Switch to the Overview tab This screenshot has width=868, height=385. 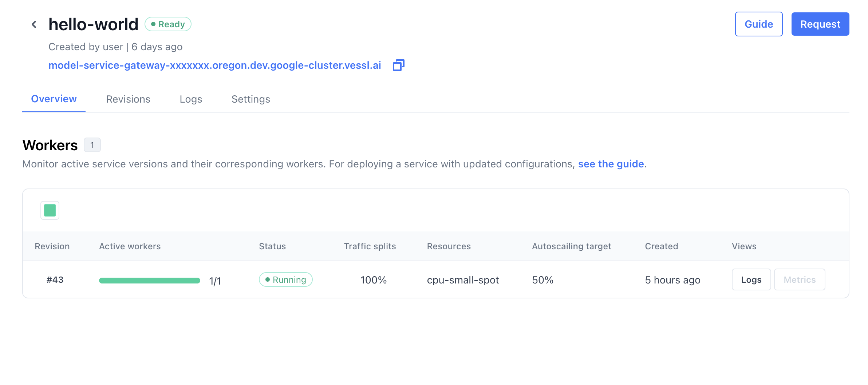pyautogui.click(x=54, y=99)
